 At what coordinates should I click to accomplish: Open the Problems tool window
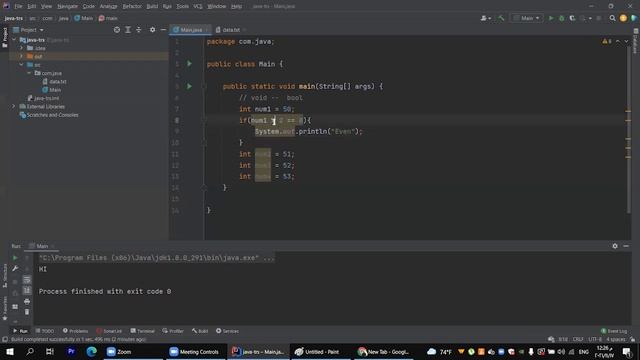tap(75, 331)
